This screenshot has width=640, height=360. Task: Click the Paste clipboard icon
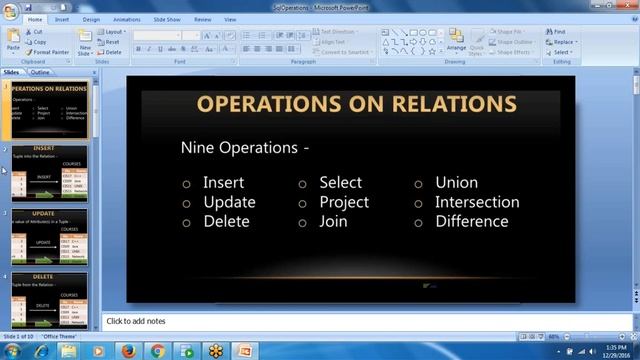(x=13, y=37)
